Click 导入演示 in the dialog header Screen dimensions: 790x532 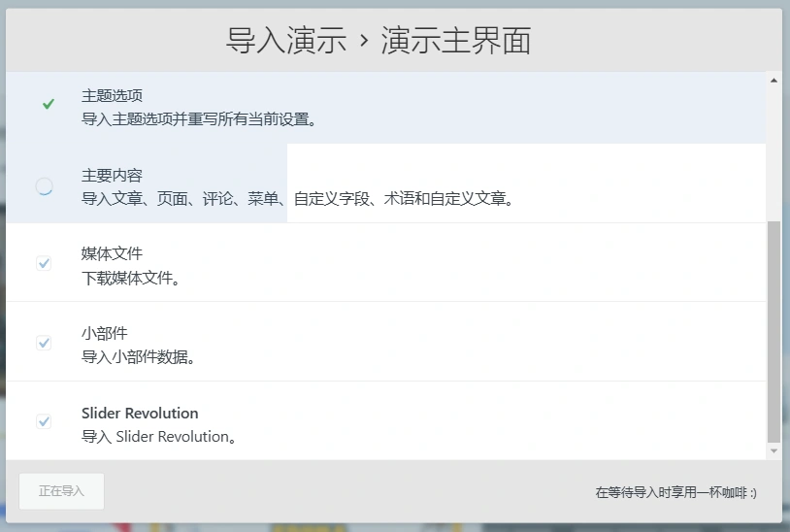[x=286, y=41]
